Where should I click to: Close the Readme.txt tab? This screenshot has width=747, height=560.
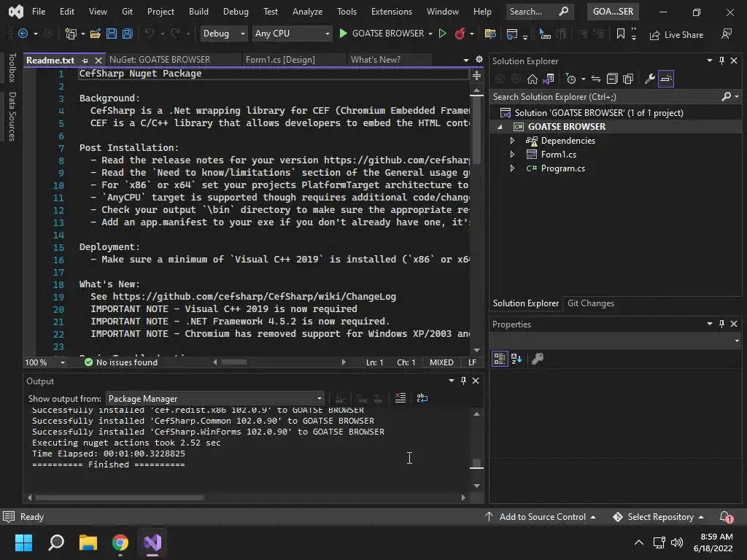tap(98, 61)
